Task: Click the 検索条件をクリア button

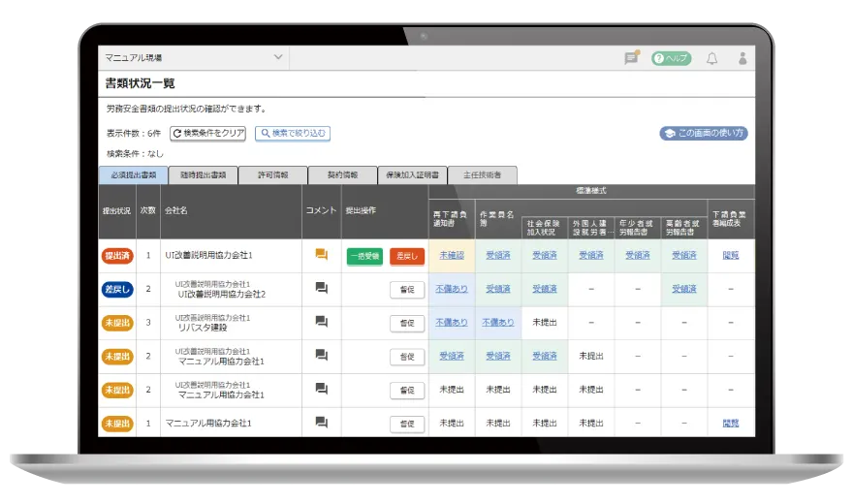Action: point(208,133)
